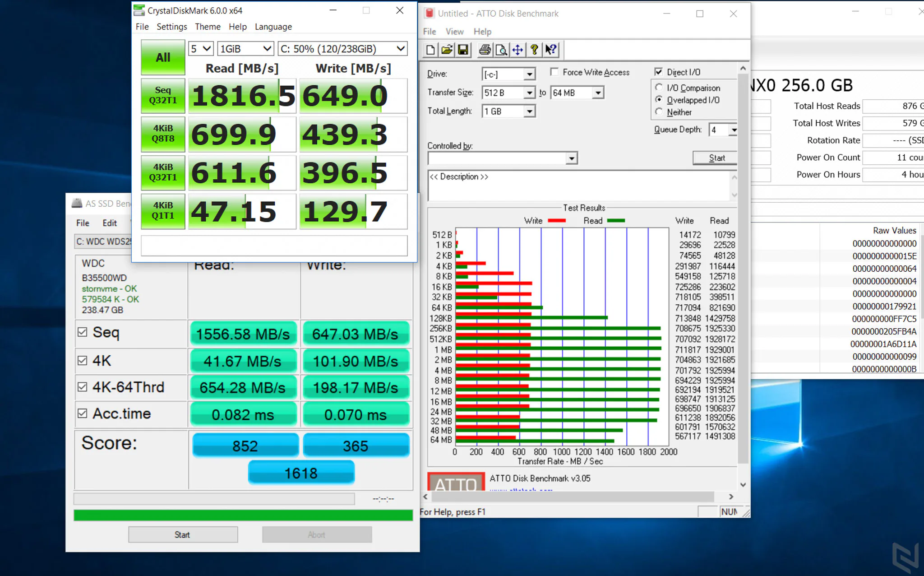This screenshot has height=576, width=924.
Task: Click the ATTO logo at bottom
Action: coord(456,482)
